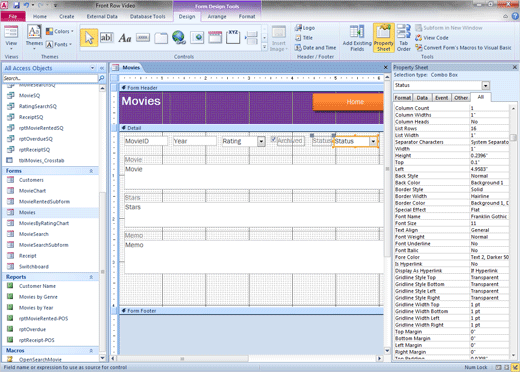Click the Save icon in quick access toolbar
This screenshot has height=372, width=520.
pyautogui.click(x=16, y=5)
